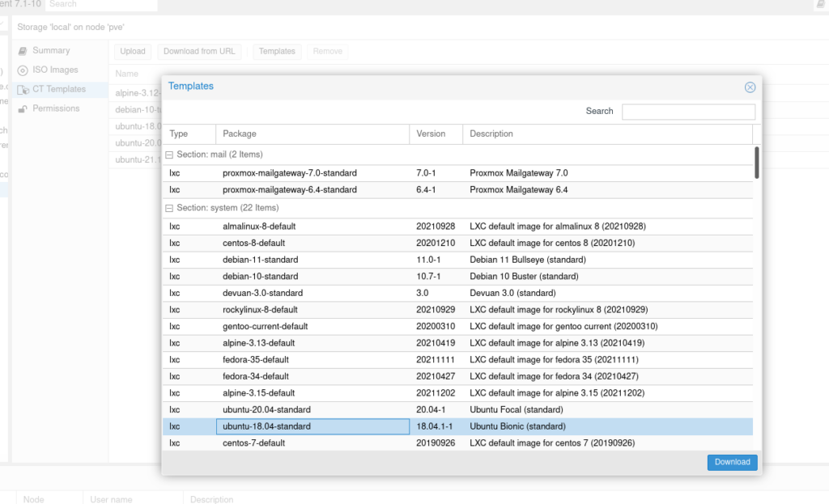829x504 pixels.
Task: Click version 20211202 cell
Action: click(436, 393)
